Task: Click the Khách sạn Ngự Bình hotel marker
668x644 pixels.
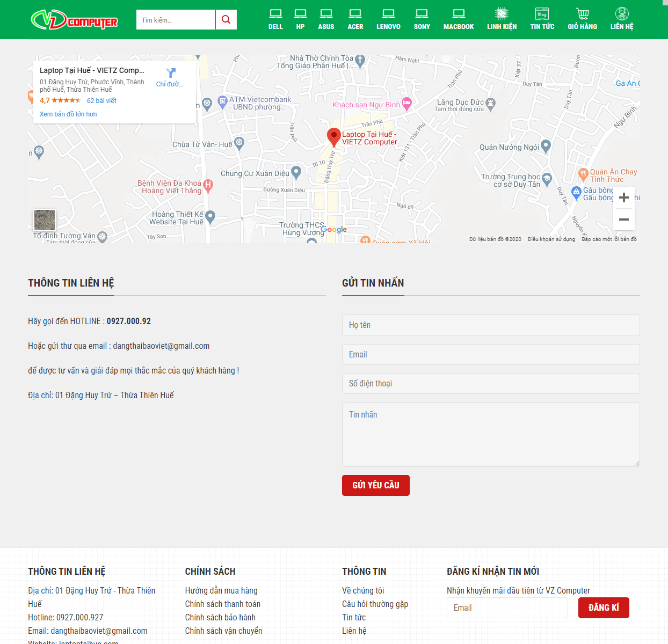Action: pos(407,103)
